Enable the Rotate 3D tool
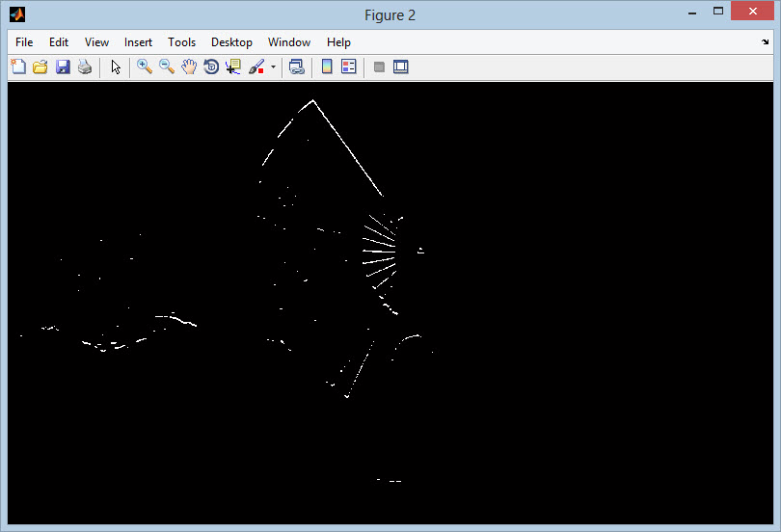The width and height of the screenshot is (781, 532). point(211,66)
